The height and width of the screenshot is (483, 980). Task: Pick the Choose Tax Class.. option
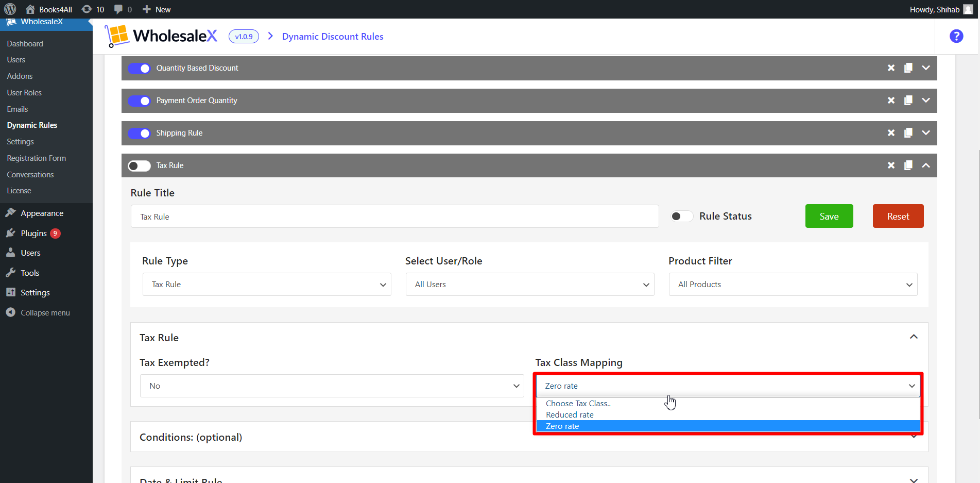tap(728, 404)
